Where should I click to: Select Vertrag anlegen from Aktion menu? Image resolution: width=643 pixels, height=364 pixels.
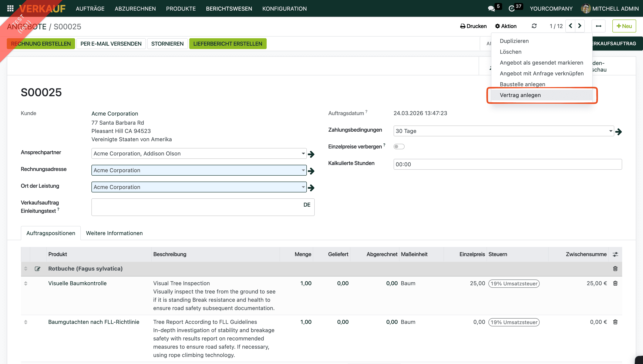point(520,95)
